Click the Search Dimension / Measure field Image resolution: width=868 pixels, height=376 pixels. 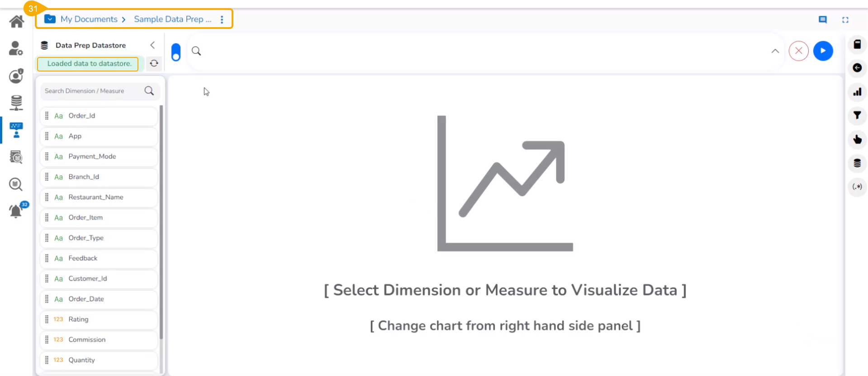[93, 91]
